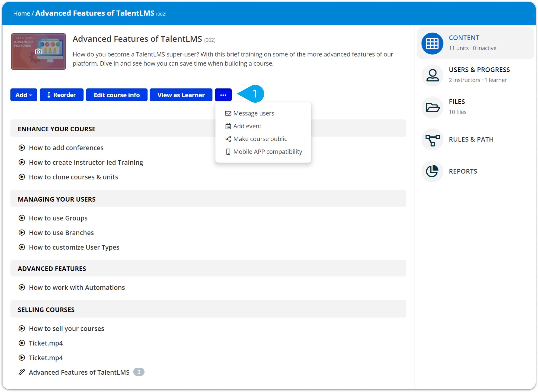Click Advanced Features of TalentLMS breadcrumb title
538x392 pixels.
95,13
